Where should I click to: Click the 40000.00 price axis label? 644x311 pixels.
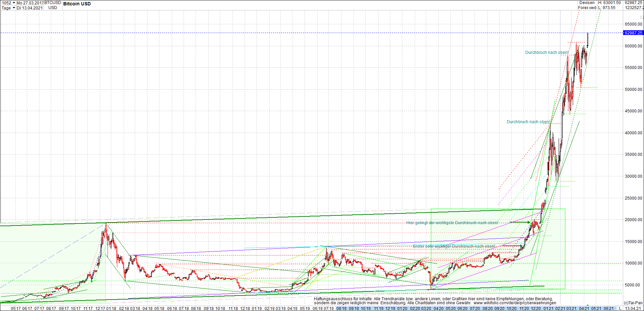tap(634, 133)
